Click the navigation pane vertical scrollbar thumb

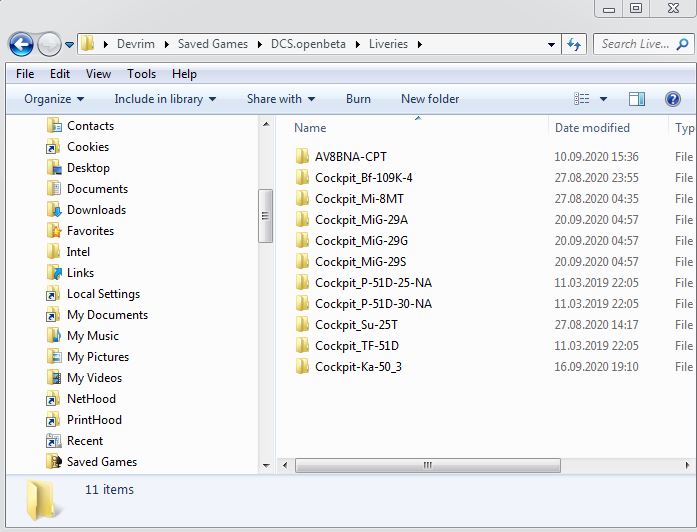(x=265, y=216)
